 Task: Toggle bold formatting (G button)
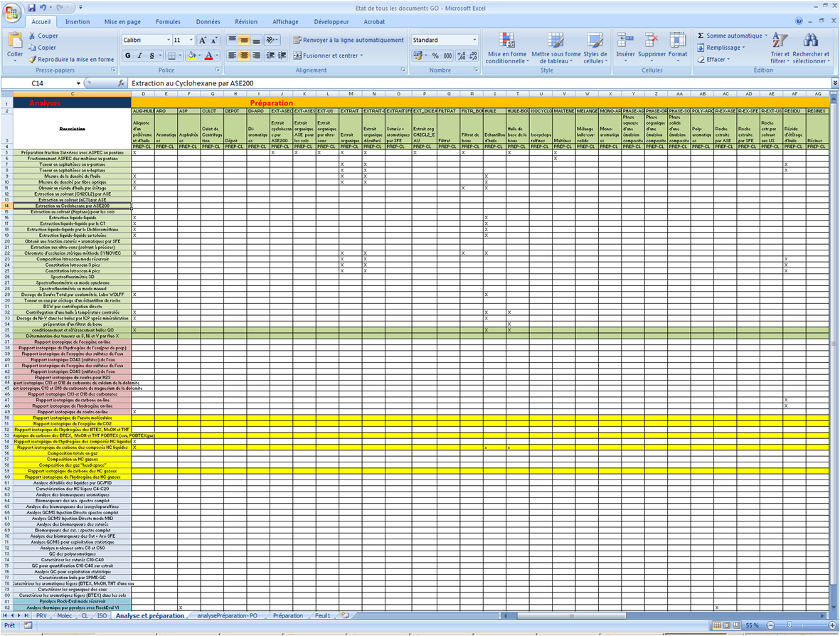point(129,55)
